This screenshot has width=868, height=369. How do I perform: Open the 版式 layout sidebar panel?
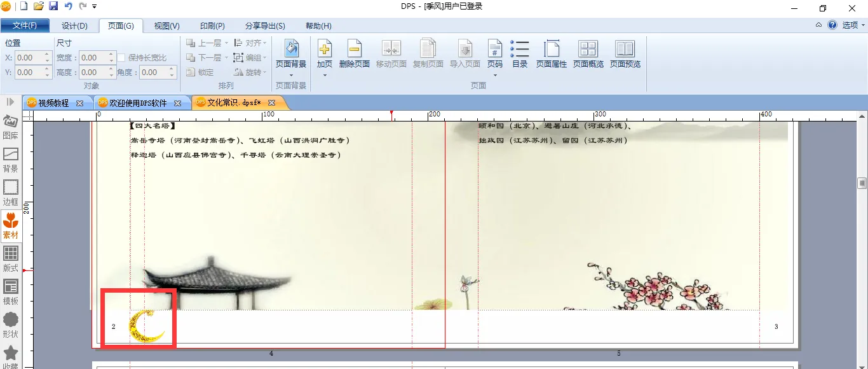(11, 259)
